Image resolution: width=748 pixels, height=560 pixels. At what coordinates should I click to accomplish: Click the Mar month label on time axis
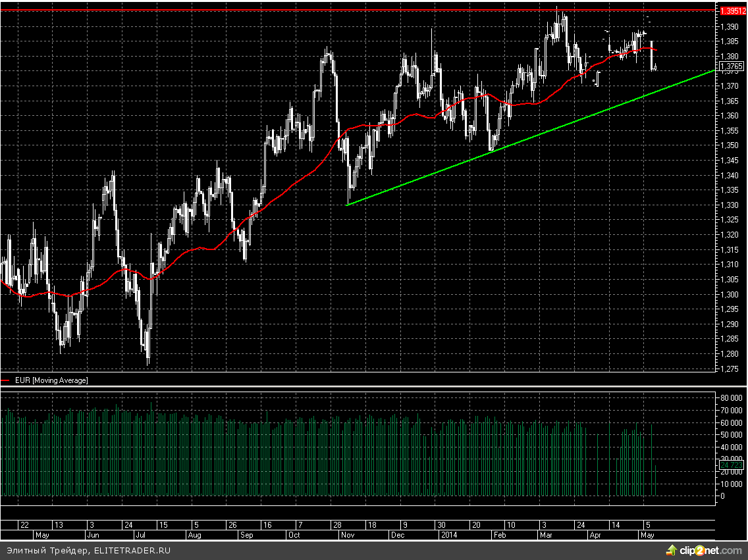pyautogui.click(x=547, y=535)
